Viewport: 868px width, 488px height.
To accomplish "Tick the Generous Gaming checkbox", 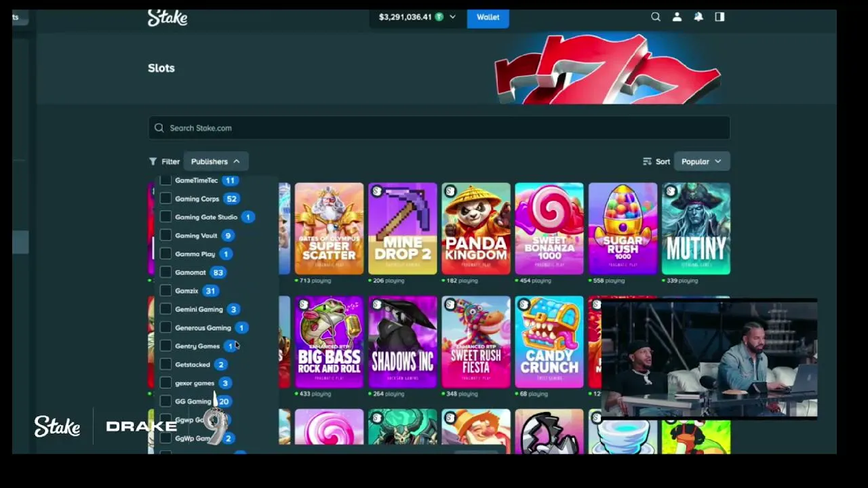I will (x=165, y=327).
